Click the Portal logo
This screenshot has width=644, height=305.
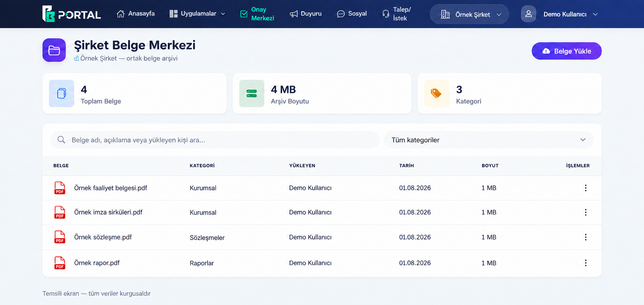click(71, 14)
